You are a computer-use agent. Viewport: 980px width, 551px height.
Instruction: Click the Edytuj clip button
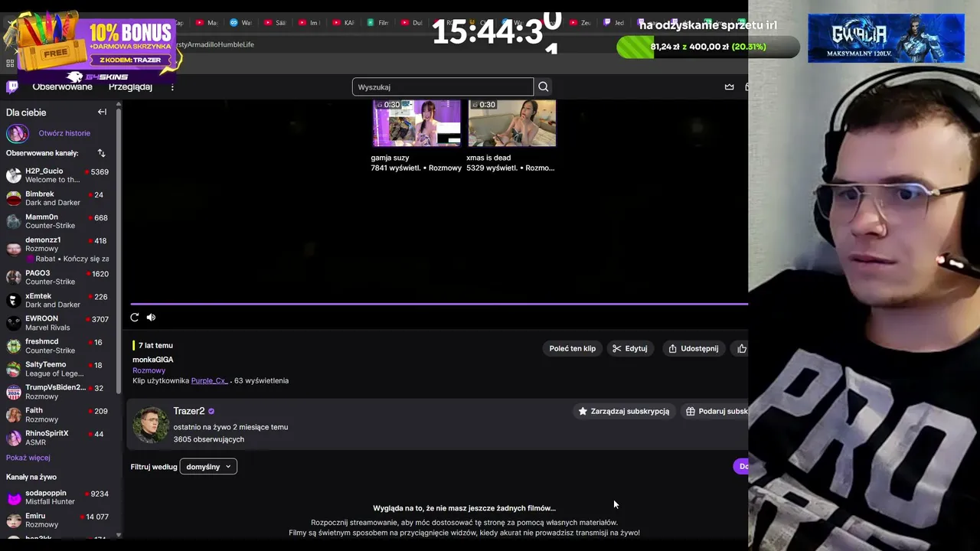(629, 348)
